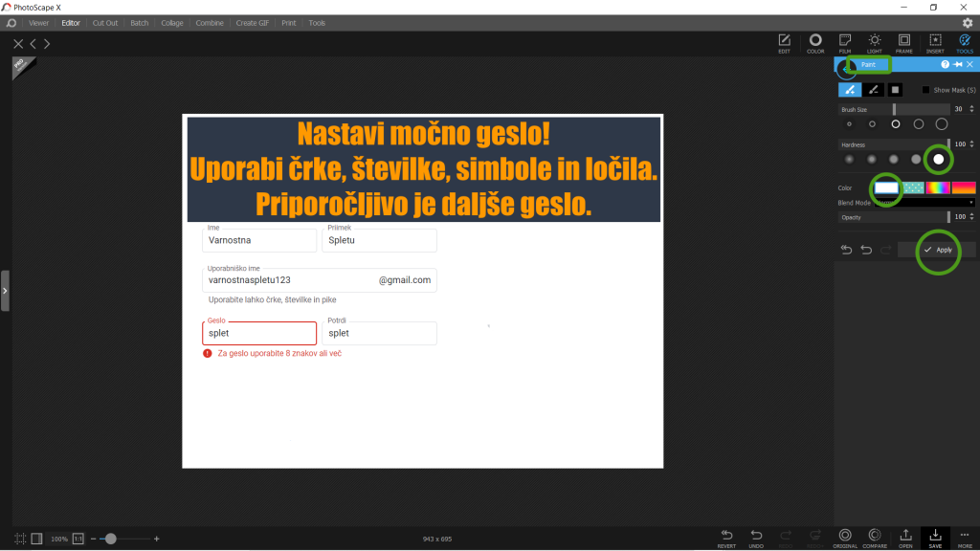The image size is (980, 551).
Task: Open the FILM tab
Action: pyautogui.click(x=845, y=44)
